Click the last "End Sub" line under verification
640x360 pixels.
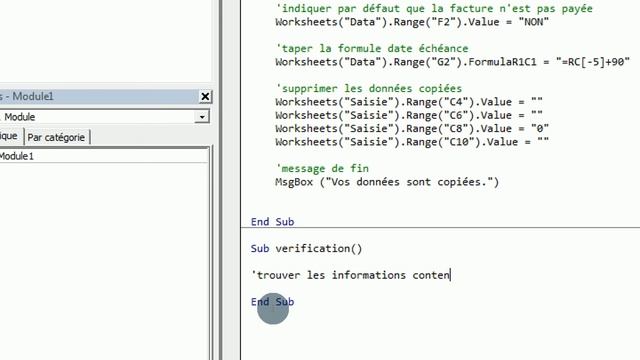click(272, 302)
